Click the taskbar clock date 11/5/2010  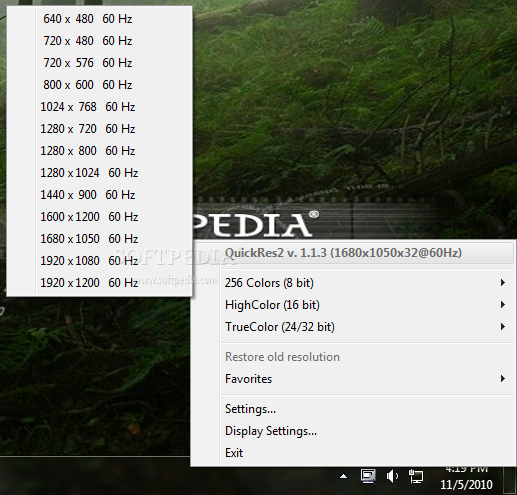click(466, 484)
